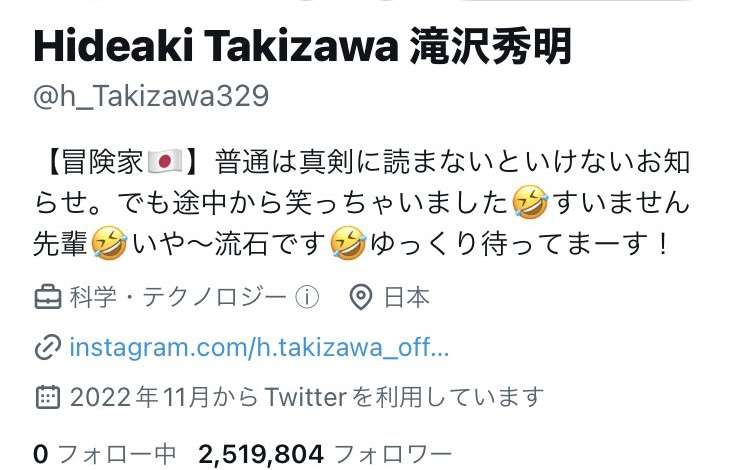Open the instagram.com/h.takizawa_off... link
This screenshot has height=470, width=749.
click(259, 347)
